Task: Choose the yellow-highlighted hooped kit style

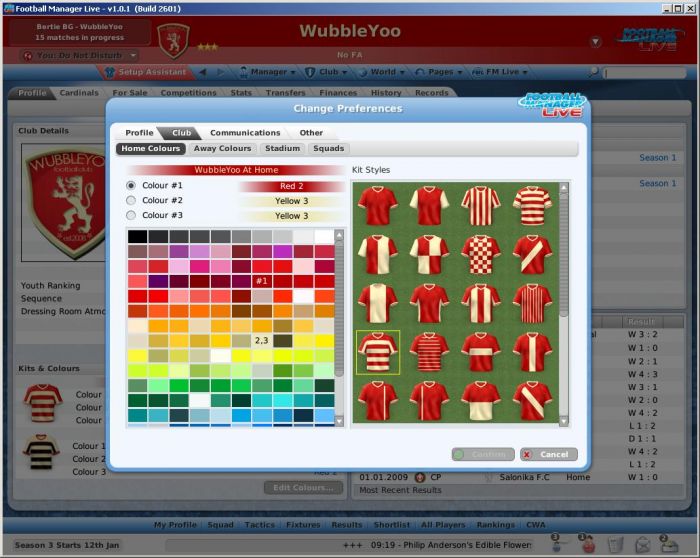Action: [x=378, y=352]
